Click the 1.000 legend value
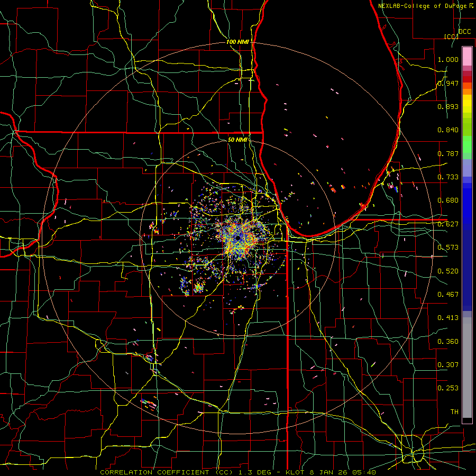 [448, 59]
